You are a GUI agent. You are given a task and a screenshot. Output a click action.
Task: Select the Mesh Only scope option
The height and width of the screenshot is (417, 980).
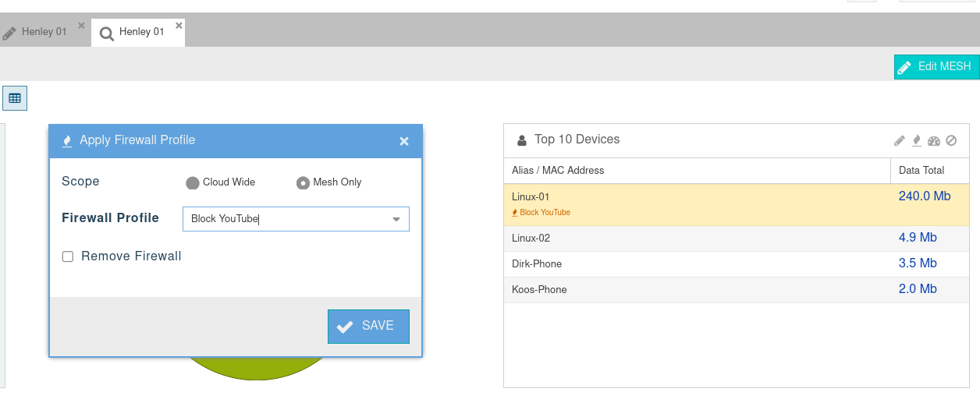click(303, 182)
